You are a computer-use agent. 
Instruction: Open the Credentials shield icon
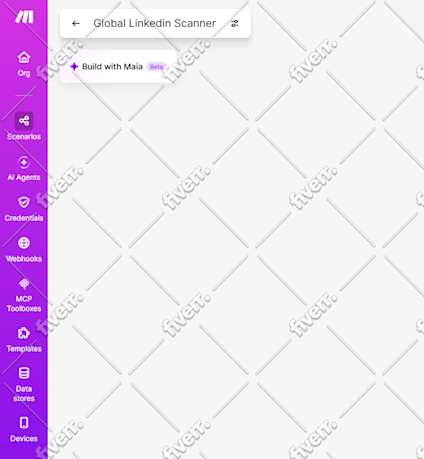point(24,202)
